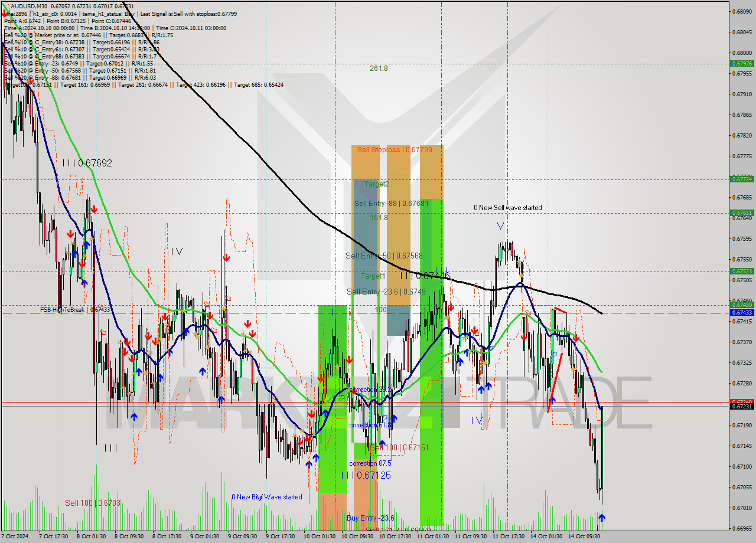Screen dimensions: 756x543
Task: Select 'Time C:2024.10.11 03:00:00' text
Action: [192, 28]
